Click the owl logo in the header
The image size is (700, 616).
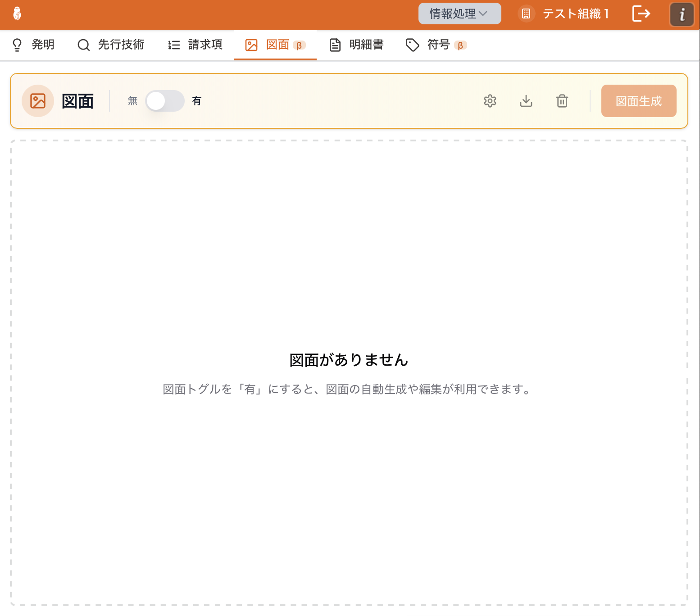pos(17,14)
